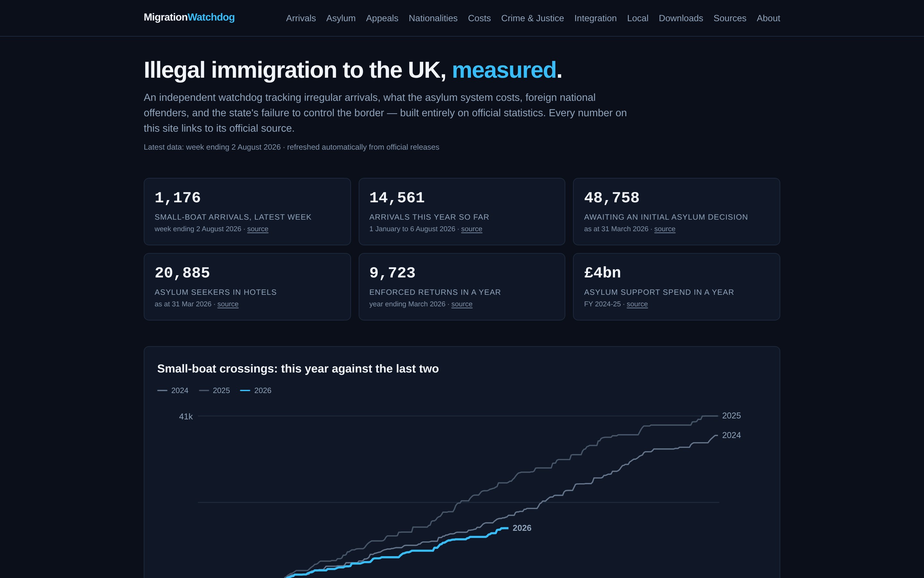The width and height of the screenshot is (924, 578).
Task: Click the 'ENFORCED RETURNS IN A YEAR' label
Action: 435,292
